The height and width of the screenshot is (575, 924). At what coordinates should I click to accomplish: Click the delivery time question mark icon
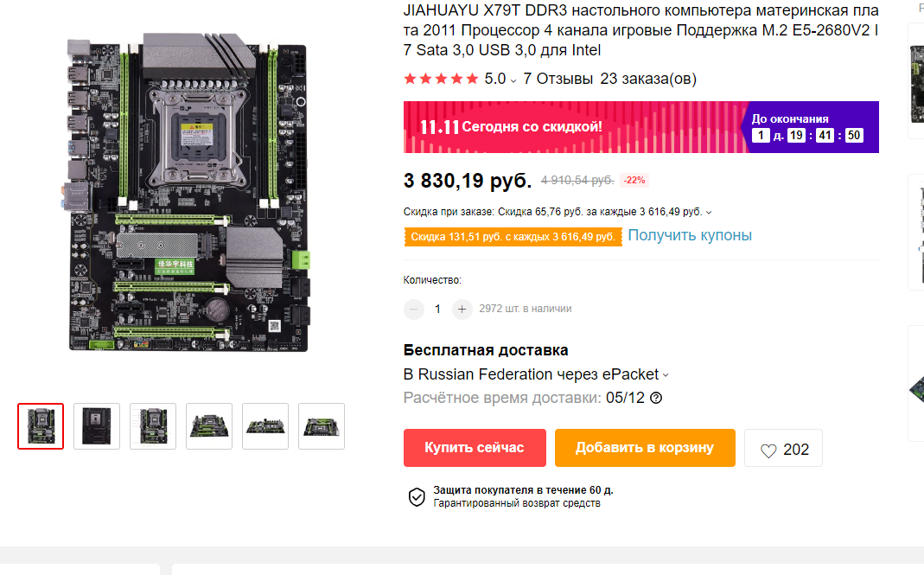(656, 398)
